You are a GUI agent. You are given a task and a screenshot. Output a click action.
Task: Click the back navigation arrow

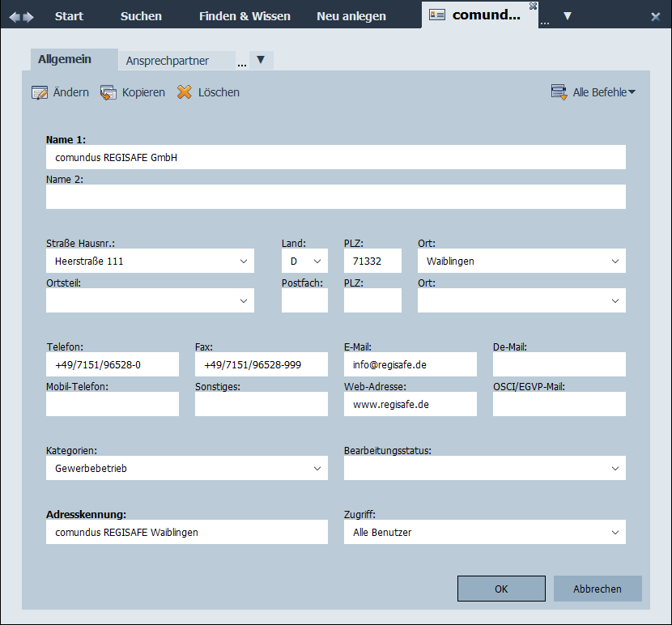[15, 16]
